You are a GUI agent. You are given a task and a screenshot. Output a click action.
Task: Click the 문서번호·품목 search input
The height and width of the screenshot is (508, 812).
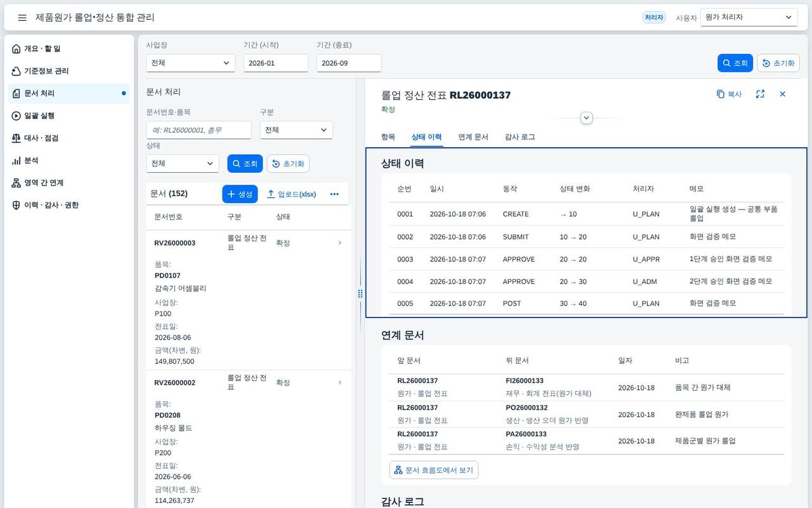pyautogui.click(x=199, y=130)
